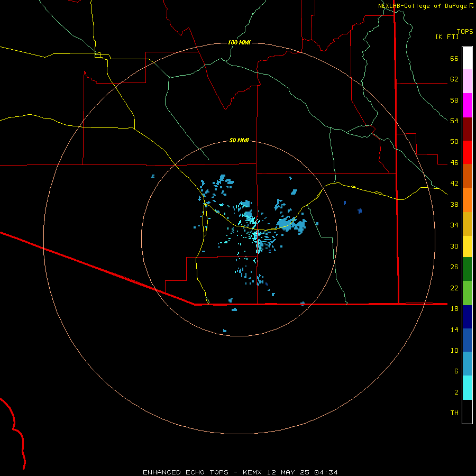
Task: Click the TH legend label
Action: pos(454,413)
